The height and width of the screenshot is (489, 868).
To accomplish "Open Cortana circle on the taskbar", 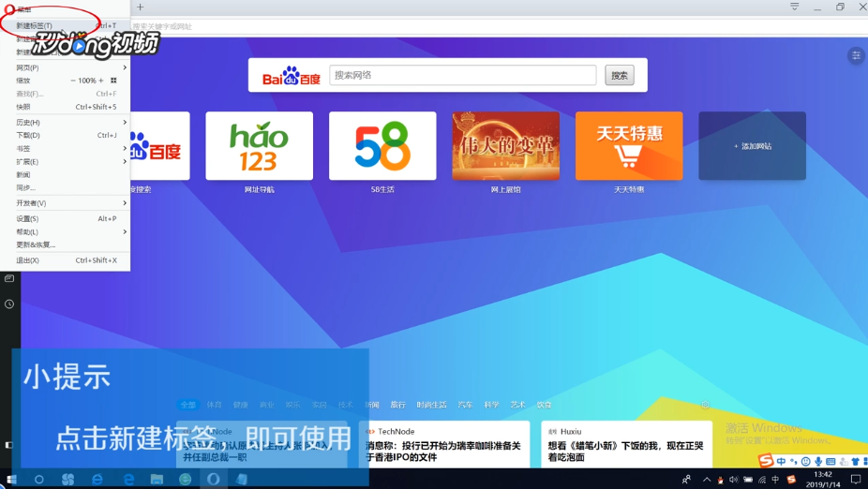I will (x=38, y=479).
